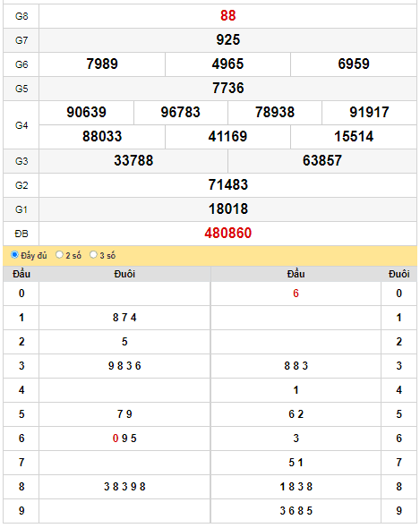The width and height of the screenshot is (420, 528).
Task: Click the right "Đuôi" column header
Action: coord(399,274)
